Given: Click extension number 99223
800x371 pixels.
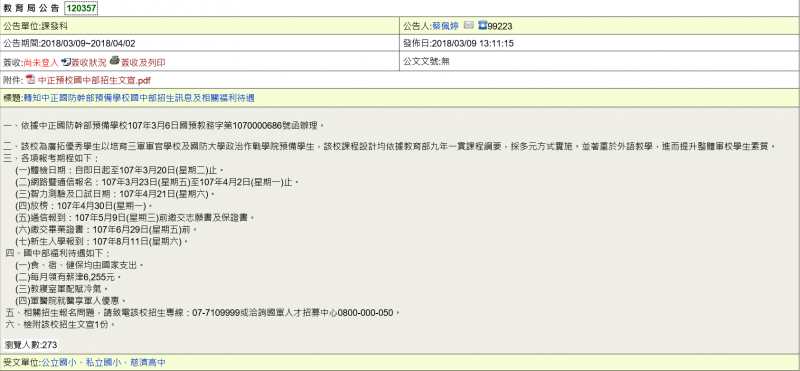Looking at the screenshot, I should point(500,27).
